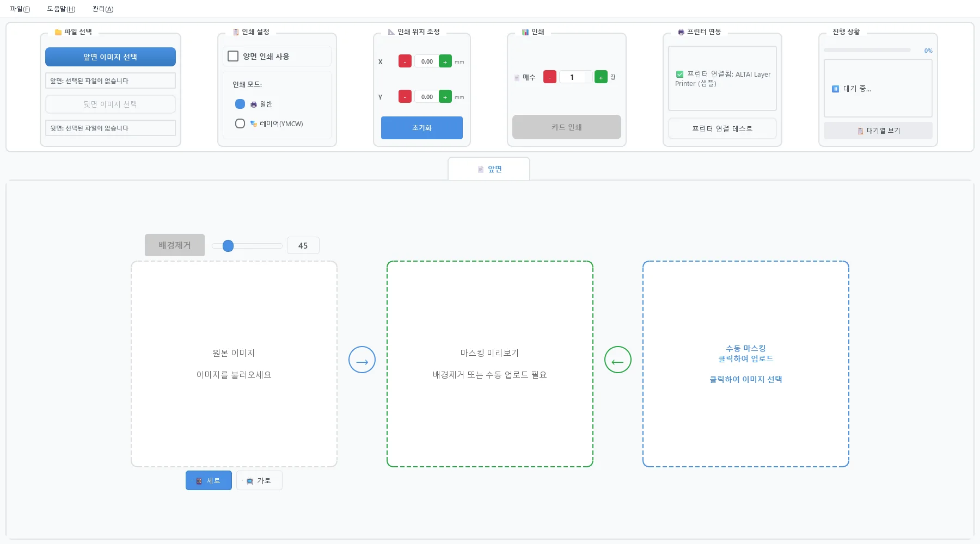
Task: Click the clipboard icon beside 인쇄 설정
Action: pyautogui.click(x=236, y=32)
